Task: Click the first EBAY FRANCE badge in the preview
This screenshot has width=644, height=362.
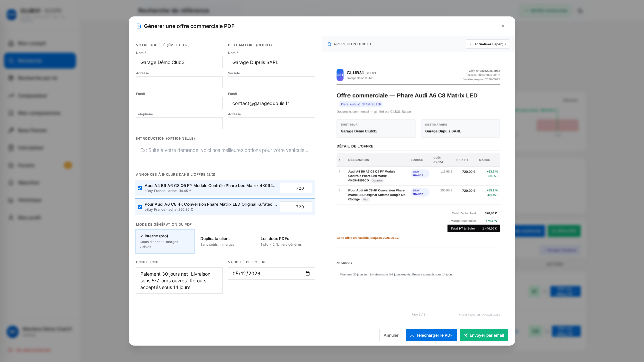Action: 420,173
